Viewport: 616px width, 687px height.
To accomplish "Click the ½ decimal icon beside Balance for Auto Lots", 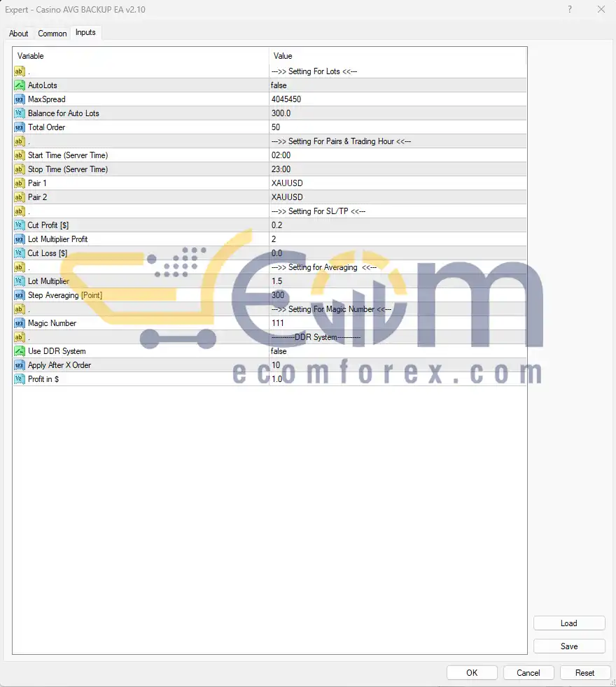I will point(19,113).
